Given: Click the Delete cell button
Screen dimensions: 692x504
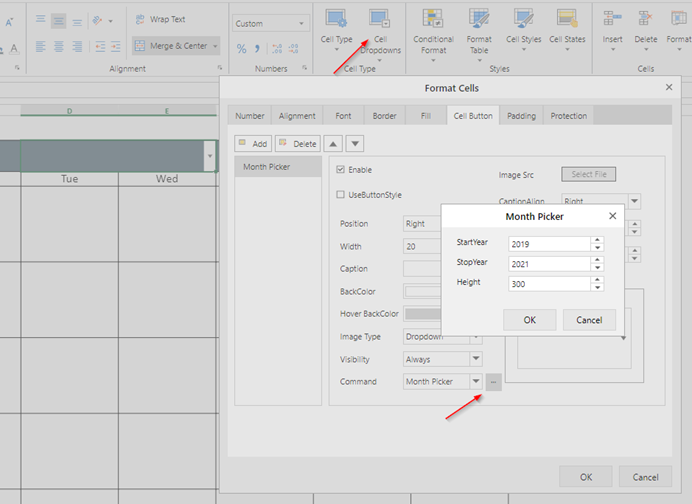Looking at the screenshot, I should (x=298, y=144).
